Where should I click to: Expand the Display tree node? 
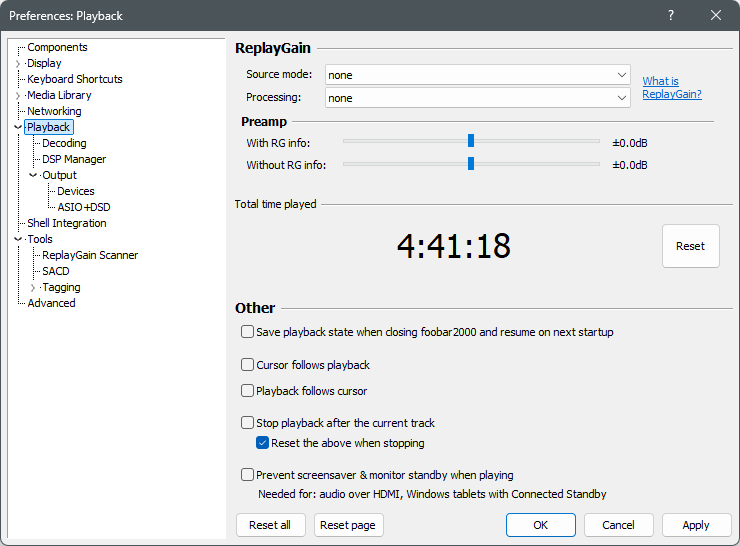pyautogui.click(x=18, y=64)
